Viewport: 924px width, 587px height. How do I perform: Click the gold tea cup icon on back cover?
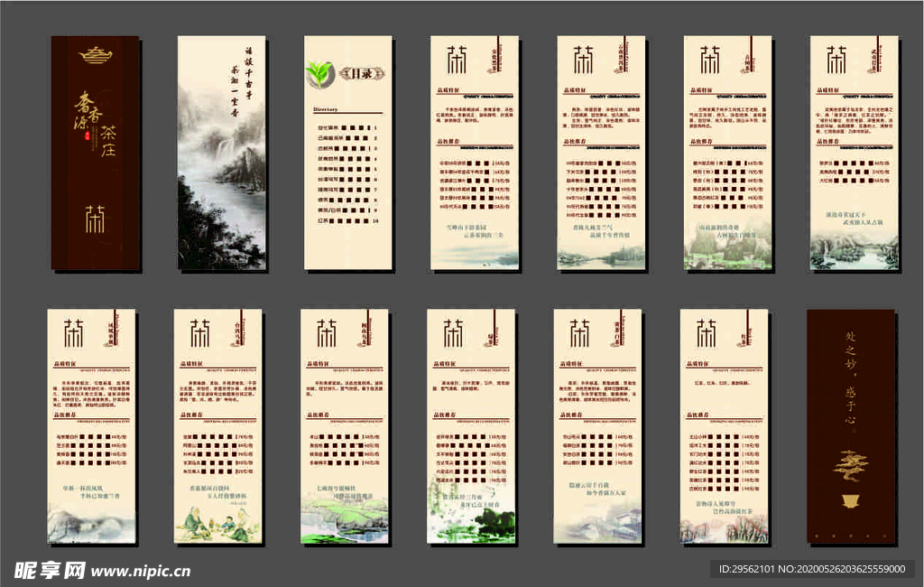[x=850, y=501]
